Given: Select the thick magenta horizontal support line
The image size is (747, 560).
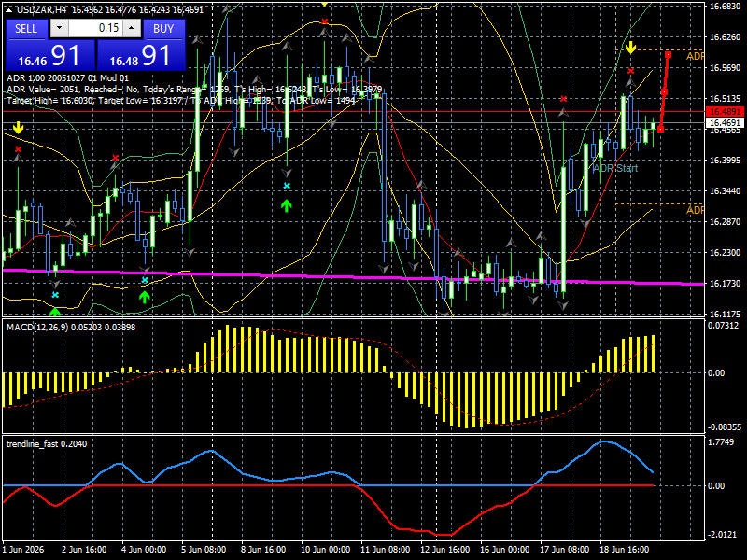Looking at the screenshot, I should [x=353, y=276].
